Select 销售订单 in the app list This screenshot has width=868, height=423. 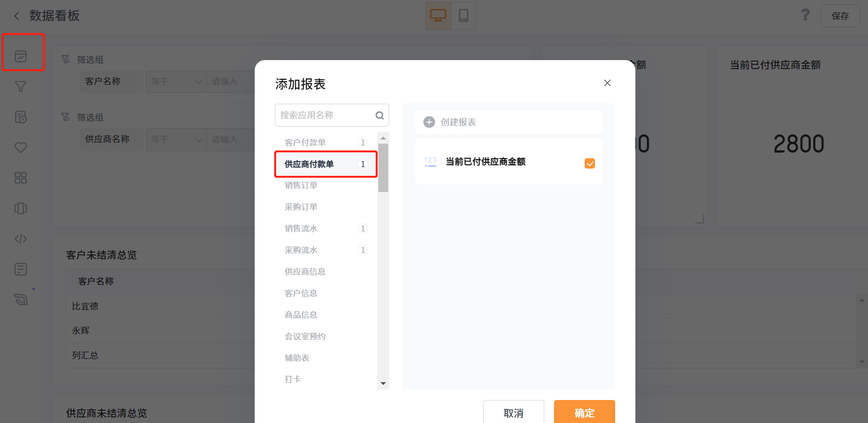tap(326, 185)
